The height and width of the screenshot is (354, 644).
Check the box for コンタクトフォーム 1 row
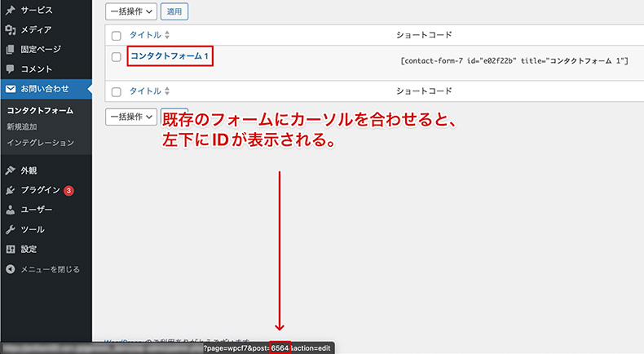tap(117, 57)
